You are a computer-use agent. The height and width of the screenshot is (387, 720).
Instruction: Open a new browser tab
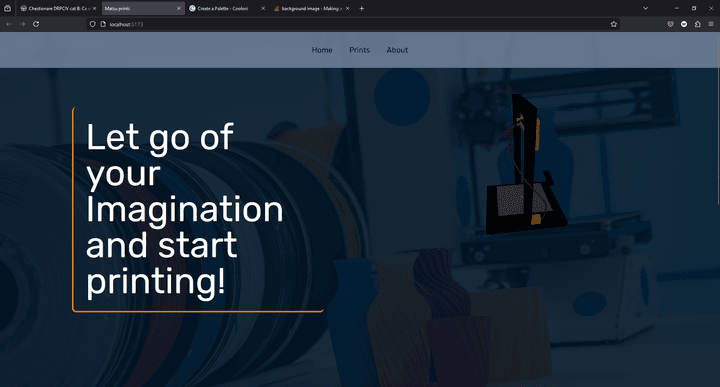[x=361, y=8]
